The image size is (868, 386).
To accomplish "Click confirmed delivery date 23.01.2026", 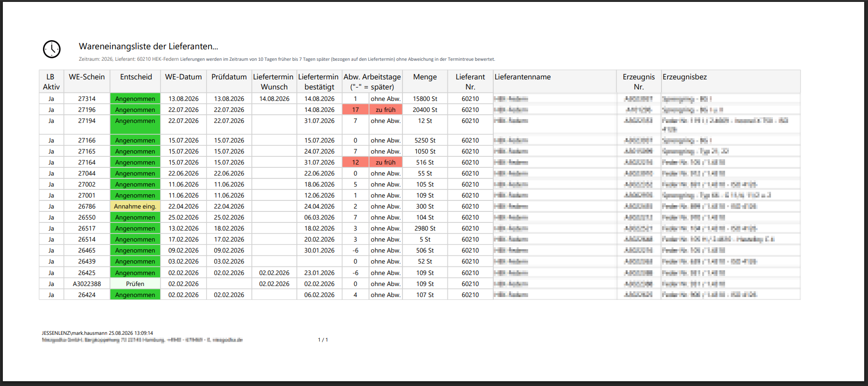I will click(x=319, y=273).
